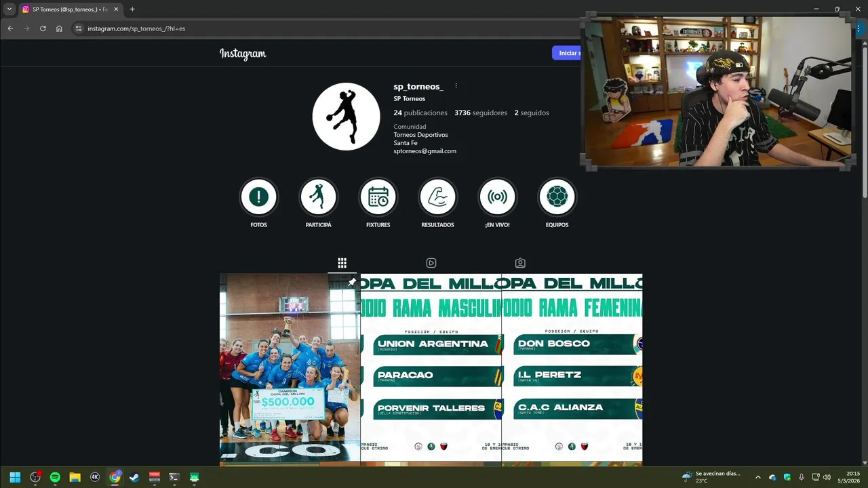Screen dimensions: 868x488
Task: Open the Windows Start menu
Action: click(15, 477)
